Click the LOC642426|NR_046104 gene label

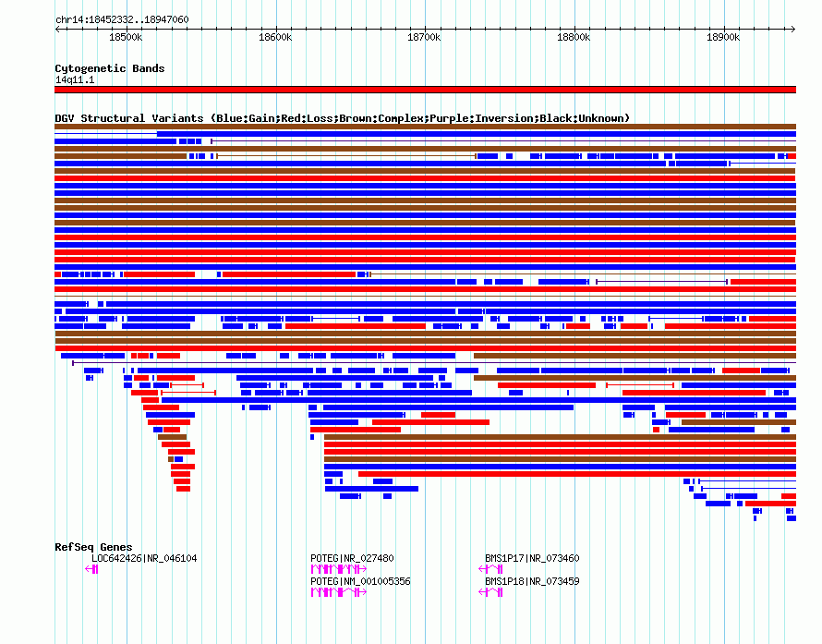[x=144, y=558]
